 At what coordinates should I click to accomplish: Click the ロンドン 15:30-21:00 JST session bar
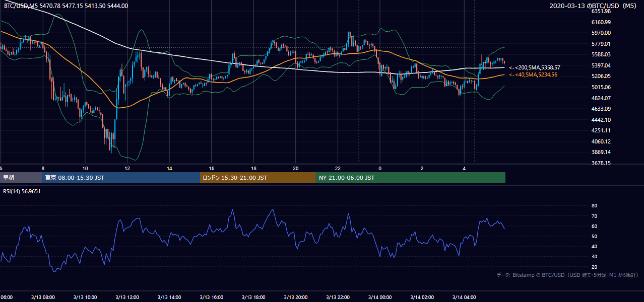coord(258,178)
